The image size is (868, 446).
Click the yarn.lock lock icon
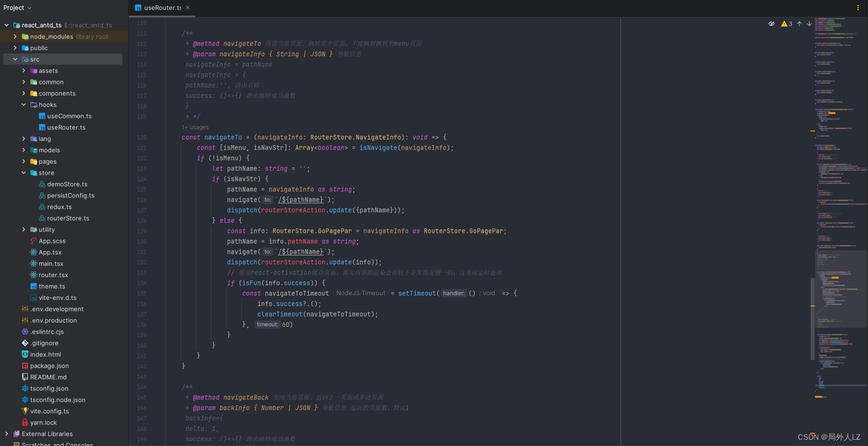pyautogui.click(x=25, y=422)
